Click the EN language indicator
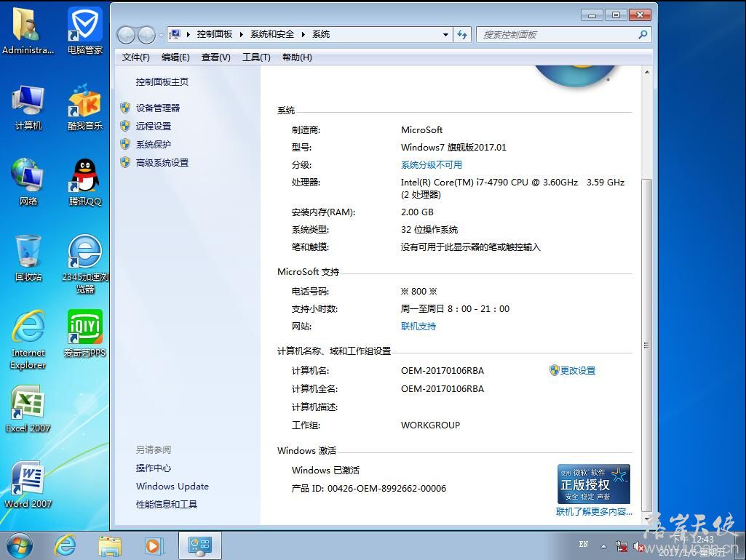 coord(583,545)
